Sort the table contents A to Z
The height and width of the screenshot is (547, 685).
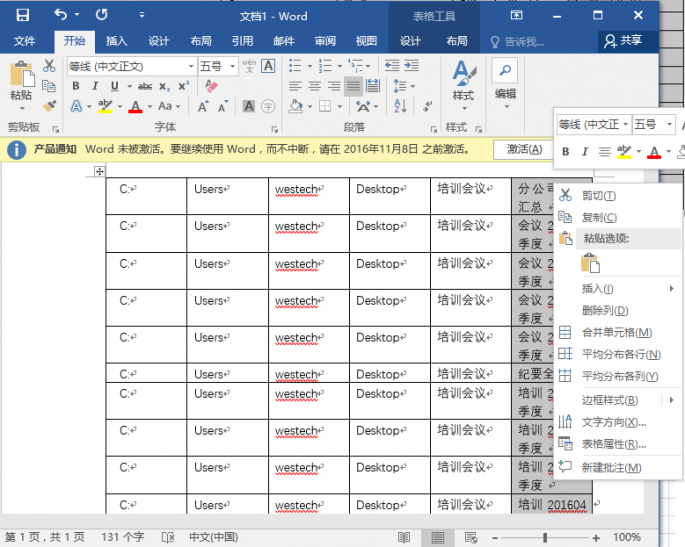click(x=400, y=106)
